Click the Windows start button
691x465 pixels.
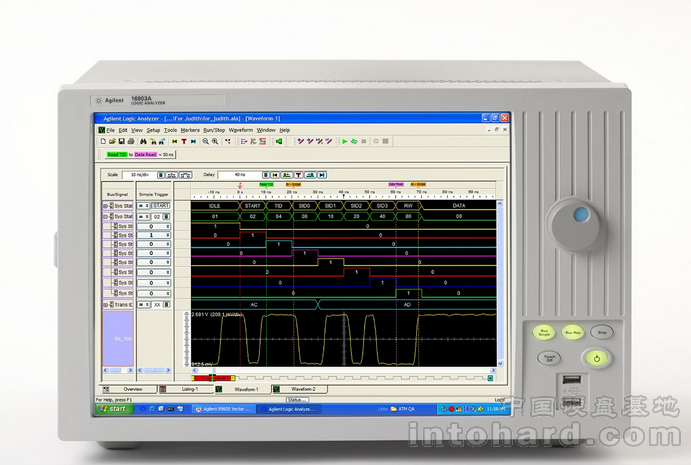click(x=117, y=408)
